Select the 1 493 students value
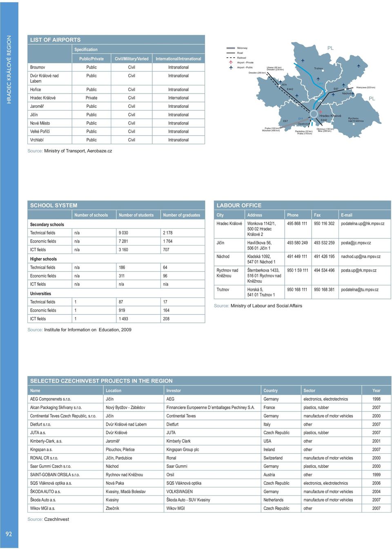Screen dimensions: 392x549 tap(123, 319)
